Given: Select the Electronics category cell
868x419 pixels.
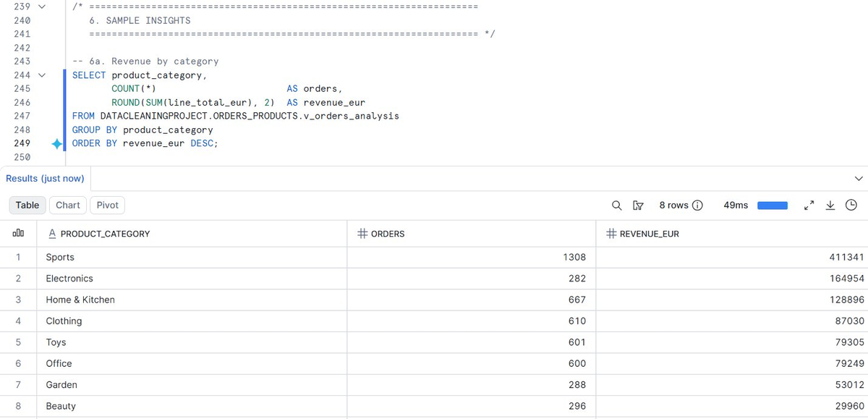Looking at the screenshot, I should (x=191, y=279).
